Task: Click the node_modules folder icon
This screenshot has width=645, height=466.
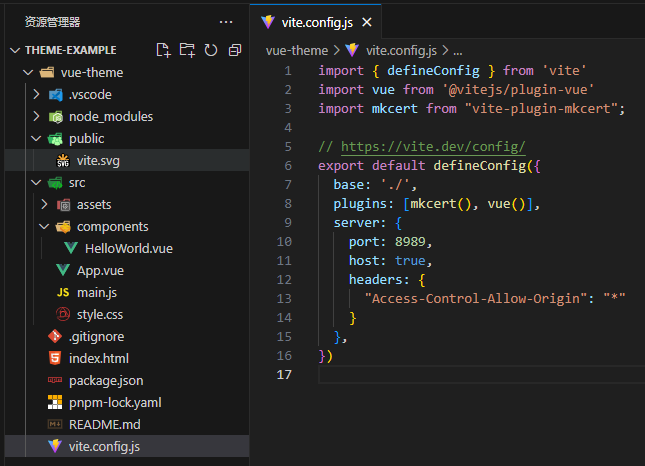Action: (56, 117)
